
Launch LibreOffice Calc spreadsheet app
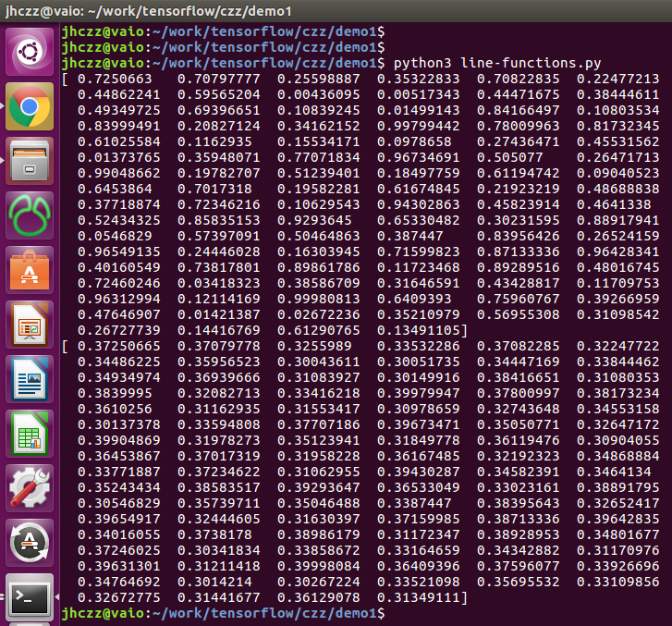(x=30, y=434)
